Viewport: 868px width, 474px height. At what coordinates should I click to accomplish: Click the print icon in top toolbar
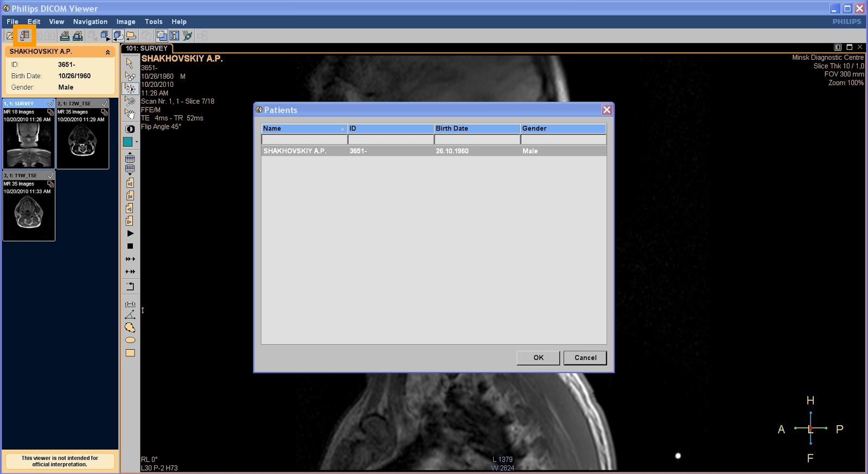tap(65, 36)
